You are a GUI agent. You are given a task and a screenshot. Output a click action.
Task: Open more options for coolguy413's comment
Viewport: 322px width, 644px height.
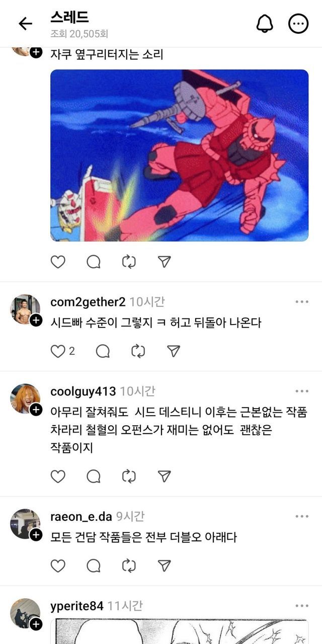coord(302,391)
